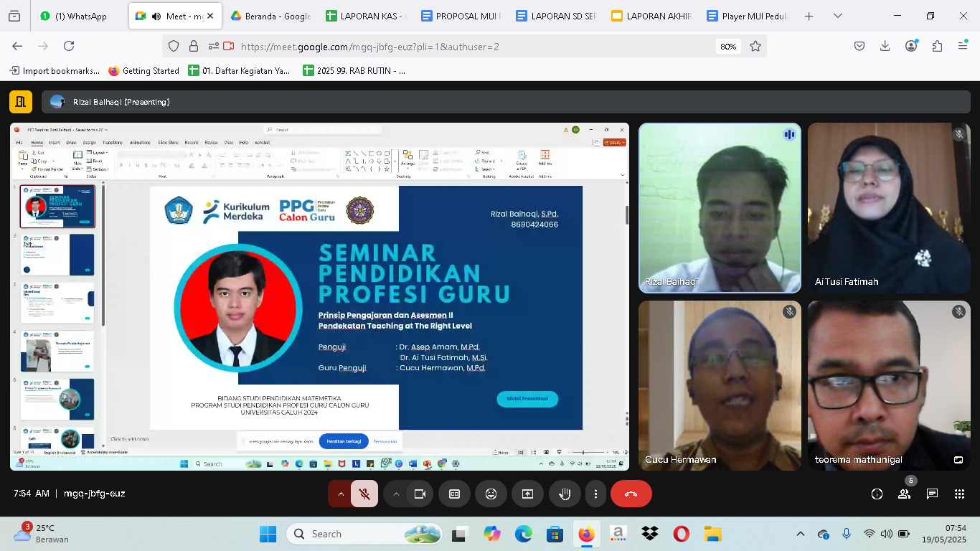Expand the microphone options caret
The image size is (980, 551).
click(x=341, y=494)
